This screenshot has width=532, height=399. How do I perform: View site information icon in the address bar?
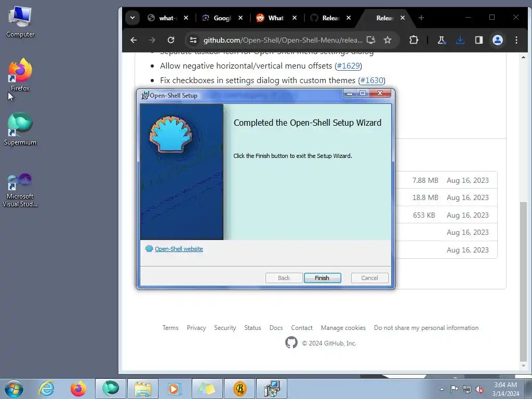193,40
